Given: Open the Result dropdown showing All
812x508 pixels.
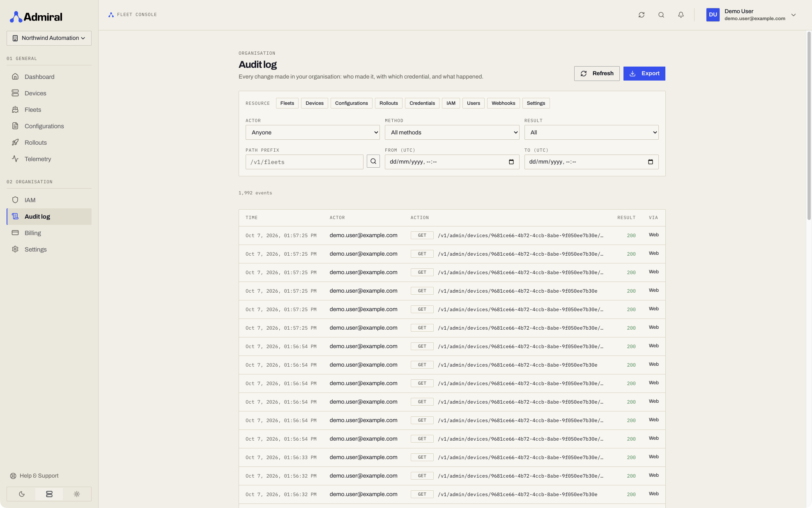Looking at the screenshot, I should [x=591, y=132].
